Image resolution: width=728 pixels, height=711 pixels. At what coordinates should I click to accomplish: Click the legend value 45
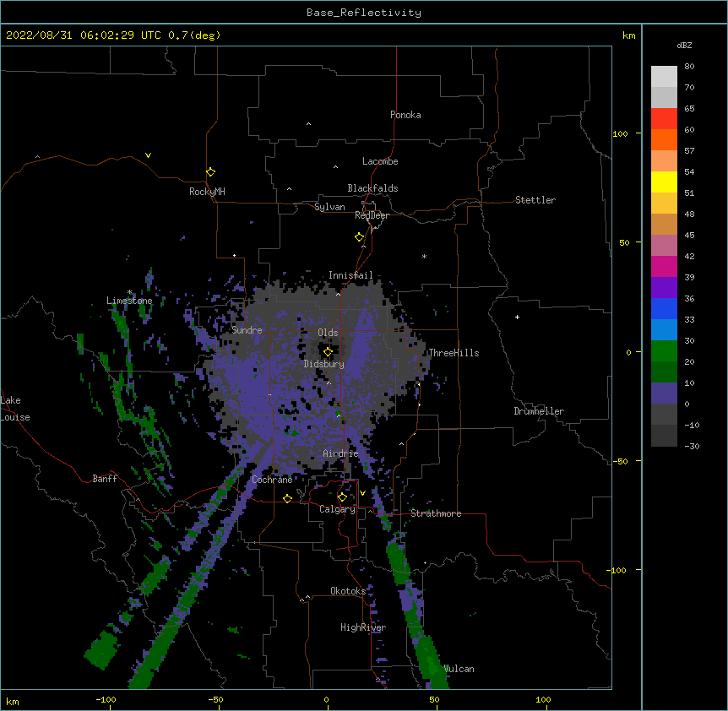click(689, 236)
